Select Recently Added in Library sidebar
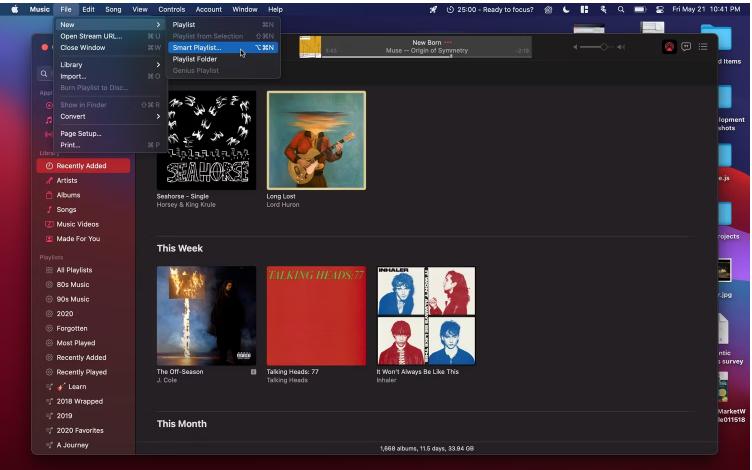Screen dimensions: 752x470 pos(83,166)
